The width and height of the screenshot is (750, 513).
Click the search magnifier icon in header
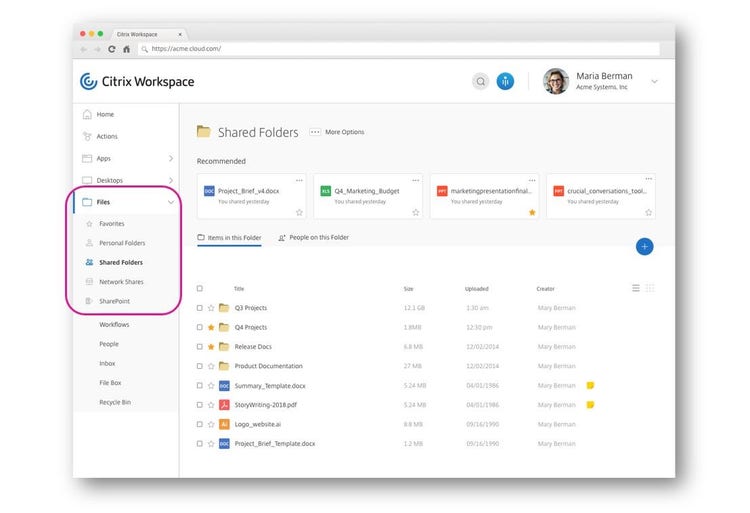pyautogui.click(x=480, y=82)
